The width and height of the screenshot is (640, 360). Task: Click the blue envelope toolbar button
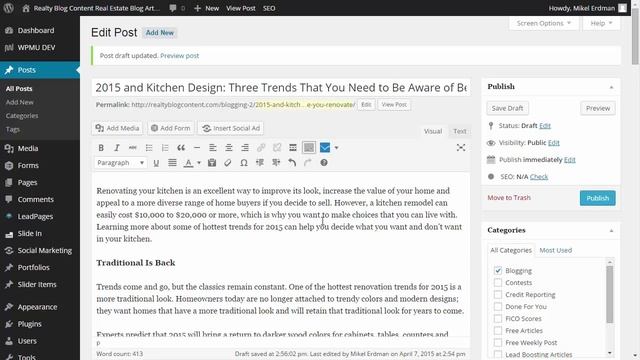(x=325, y=148)
